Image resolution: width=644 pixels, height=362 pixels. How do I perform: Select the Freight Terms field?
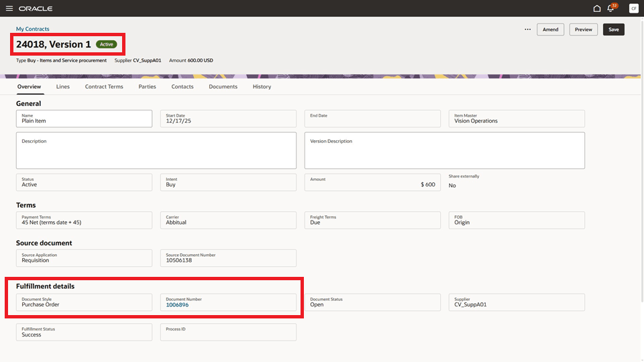point(372,221)
